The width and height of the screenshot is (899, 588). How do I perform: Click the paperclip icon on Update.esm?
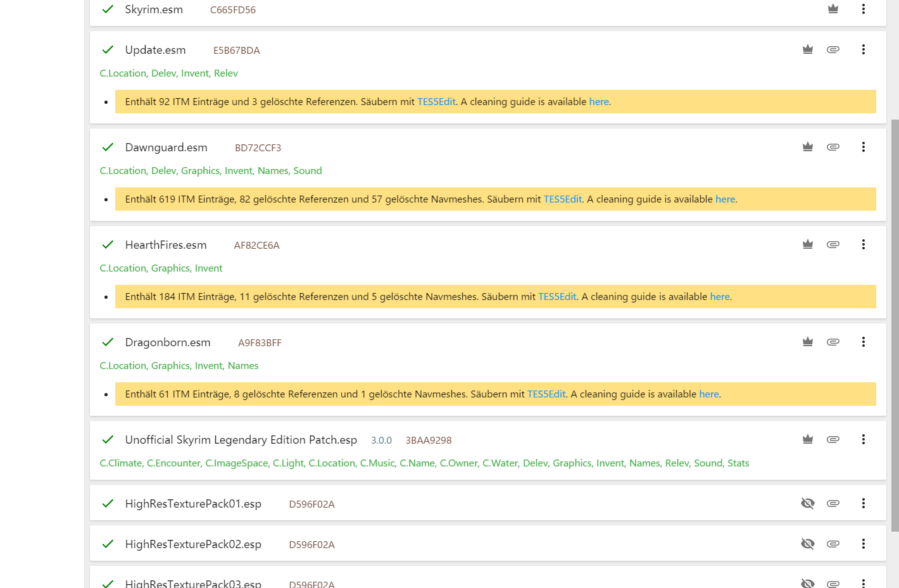click(x=833, y=49)
